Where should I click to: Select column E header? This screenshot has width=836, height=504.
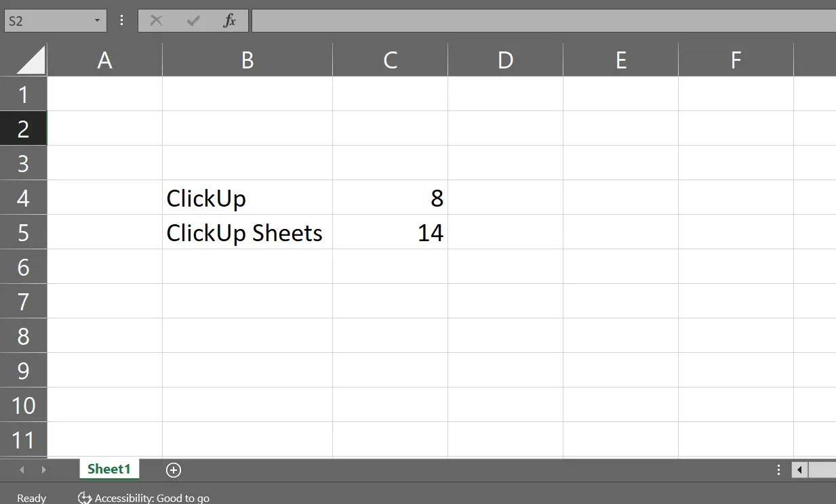(620, 60)
